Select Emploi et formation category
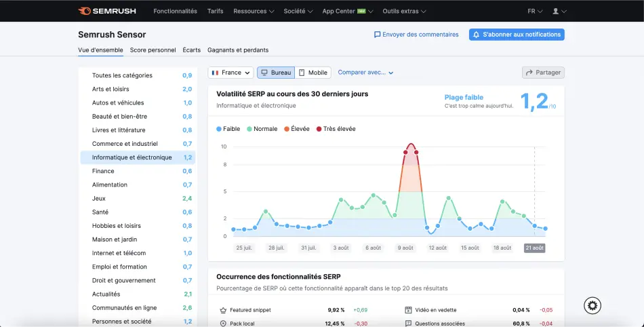This screenshot has height=327, width=644. pos(138,267)
